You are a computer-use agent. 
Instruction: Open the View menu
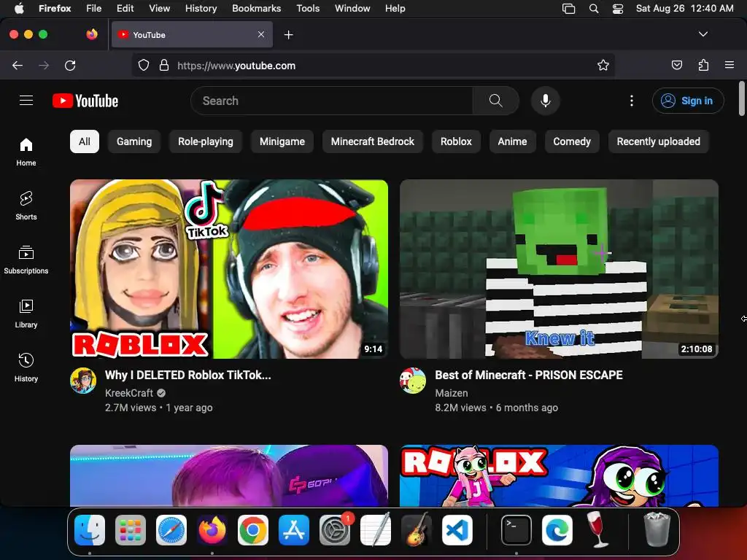point(159,9)
